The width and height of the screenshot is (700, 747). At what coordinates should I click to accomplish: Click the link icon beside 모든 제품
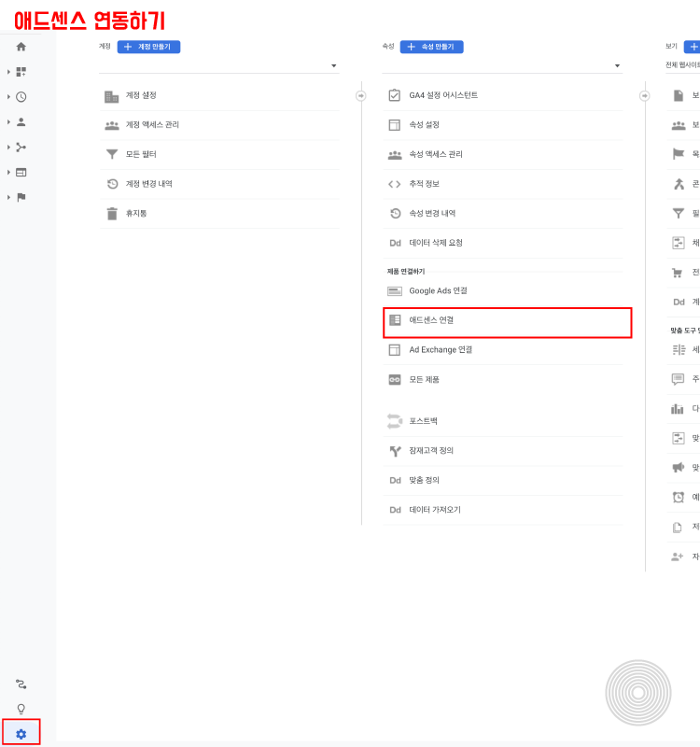395,380
